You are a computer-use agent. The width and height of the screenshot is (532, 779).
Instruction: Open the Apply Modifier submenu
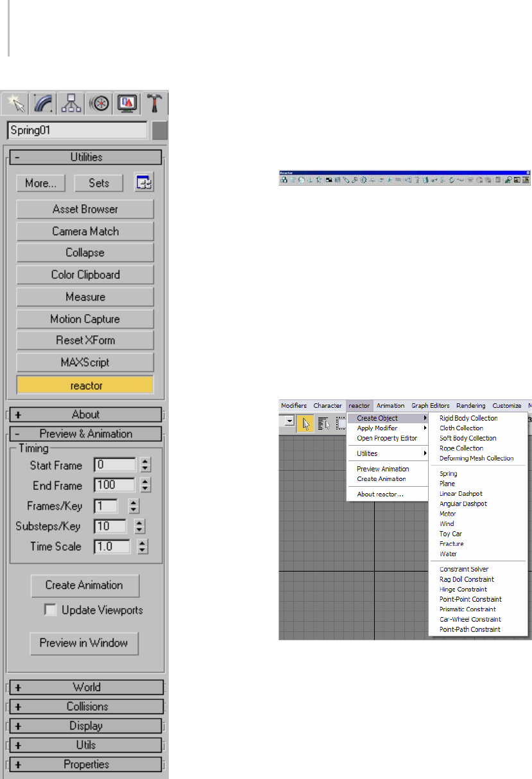tap(388, 428)
